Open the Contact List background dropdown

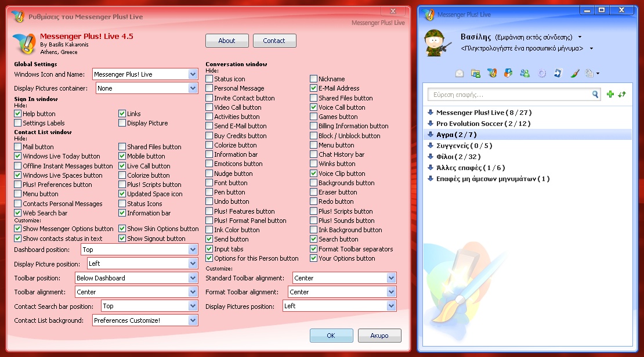[x=146, y=320]
